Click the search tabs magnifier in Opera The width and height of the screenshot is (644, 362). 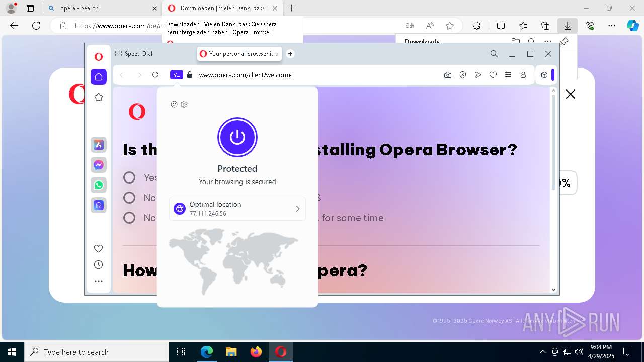(494, 54)
